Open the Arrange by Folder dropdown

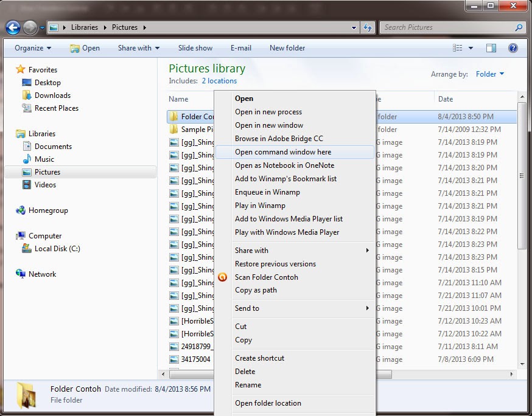(x=490, y=74)
